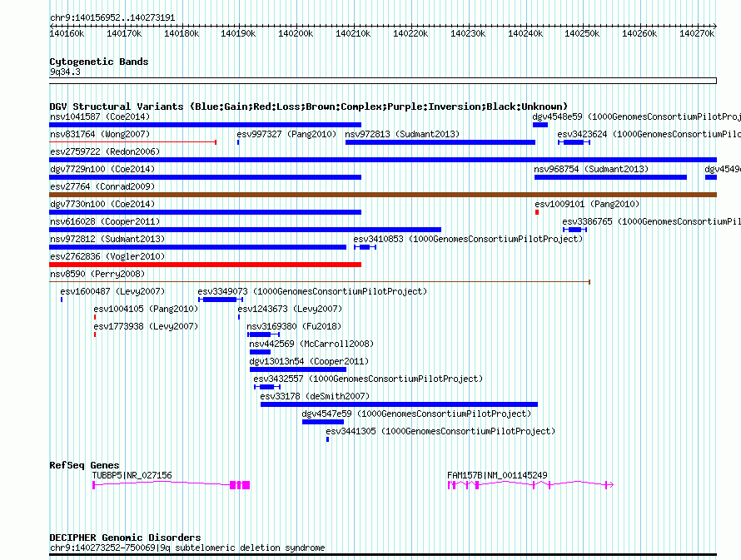Open the dgv4548e59 variant label

637,116
